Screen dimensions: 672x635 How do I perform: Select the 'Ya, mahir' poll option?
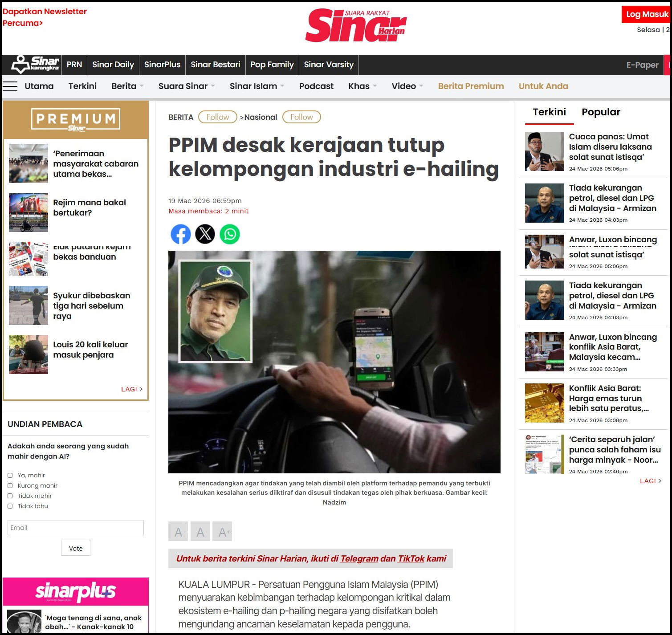tap(10, 476)
